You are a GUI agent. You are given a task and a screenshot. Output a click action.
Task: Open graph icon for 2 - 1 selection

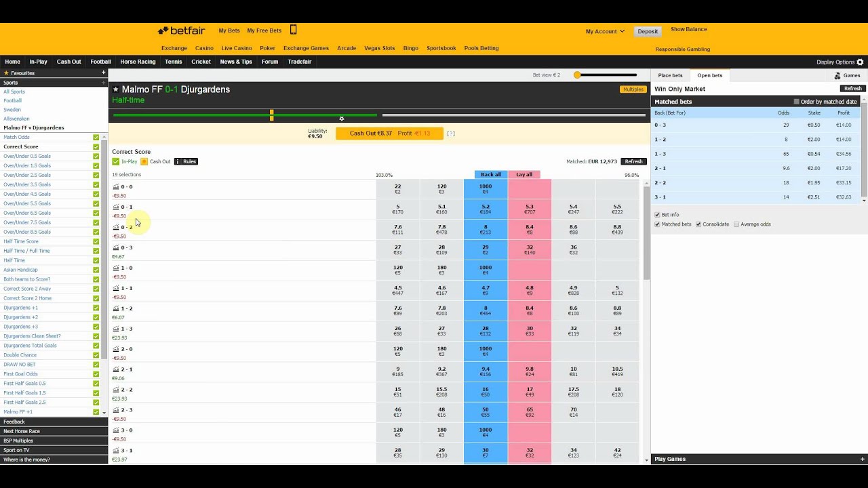pos(116,369)
